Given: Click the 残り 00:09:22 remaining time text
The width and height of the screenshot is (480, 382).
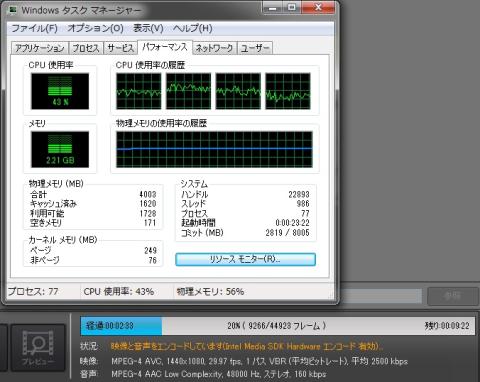Looking at the screenshot, I should (x=447, y=326).
